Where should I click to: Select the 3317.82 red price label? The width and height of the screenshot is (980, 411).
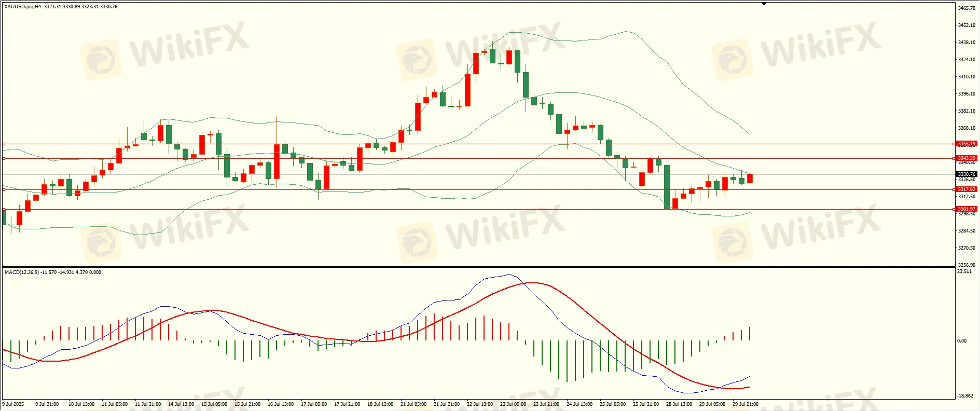[967, 189]
